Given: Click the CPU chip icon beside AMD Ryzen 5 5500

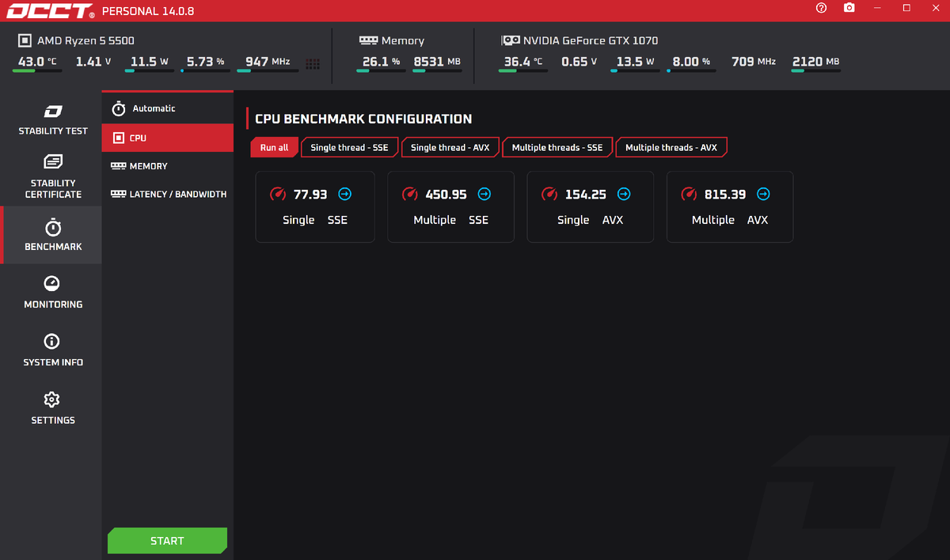Looking at the screenshot, I should [x=24, y=40].
